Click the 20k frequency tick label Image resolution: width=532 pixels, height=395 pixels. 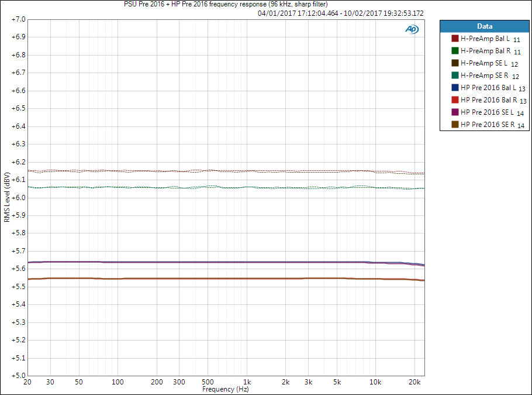(x=414, y=382)
